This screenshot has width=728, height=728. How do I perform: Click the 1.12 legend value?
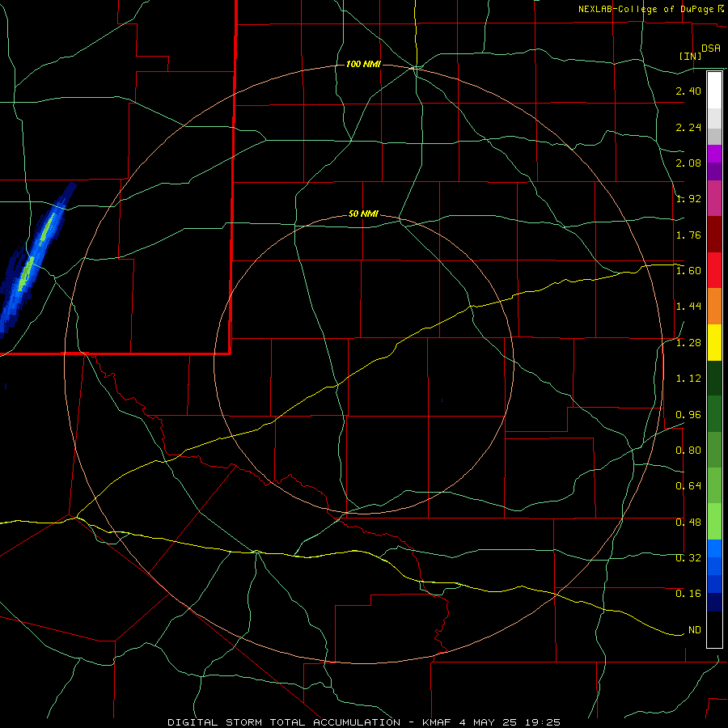pyautogui.click(x=688, y=379)
